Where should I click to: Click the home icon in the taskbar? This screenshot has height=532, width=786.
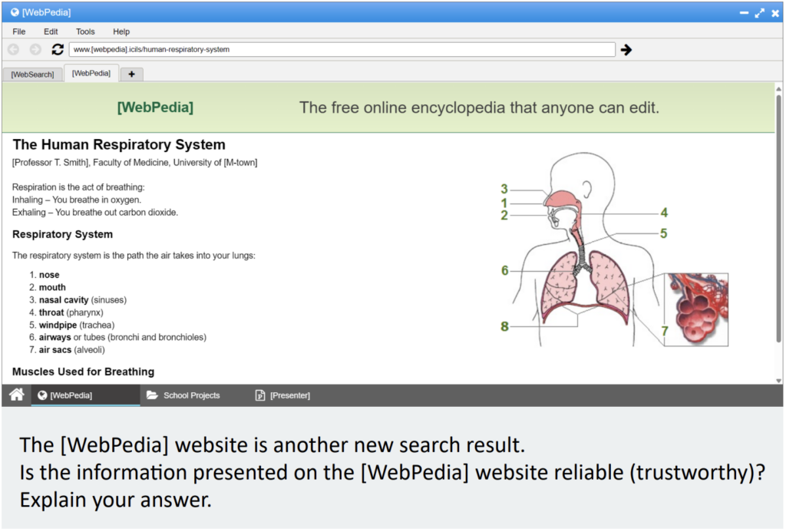pos(16,395)
